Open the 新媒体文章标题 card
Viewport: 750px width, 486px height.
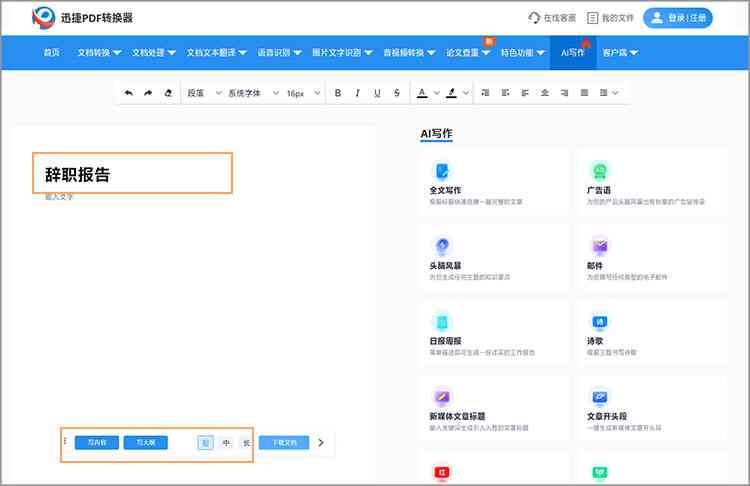tap(495, 408)
